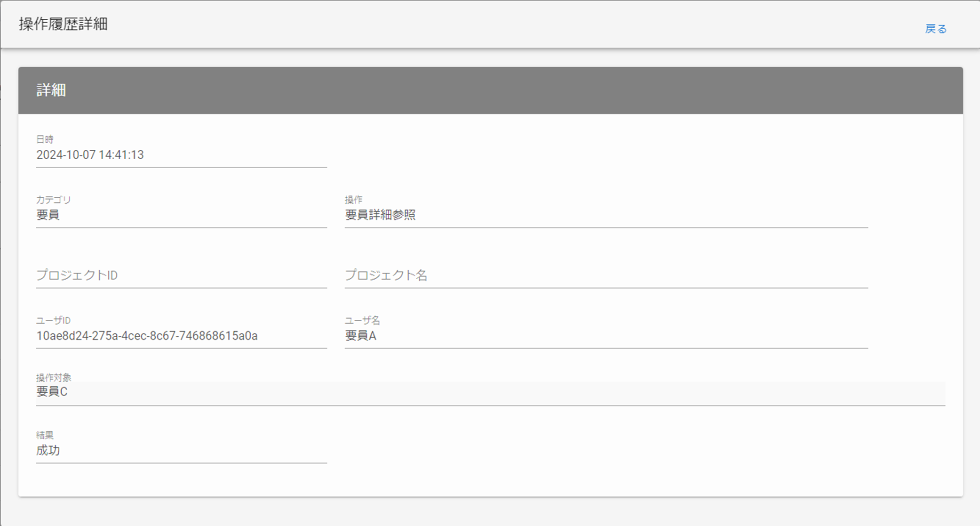Click the 操作 field value 要員詳細参照

380,215
